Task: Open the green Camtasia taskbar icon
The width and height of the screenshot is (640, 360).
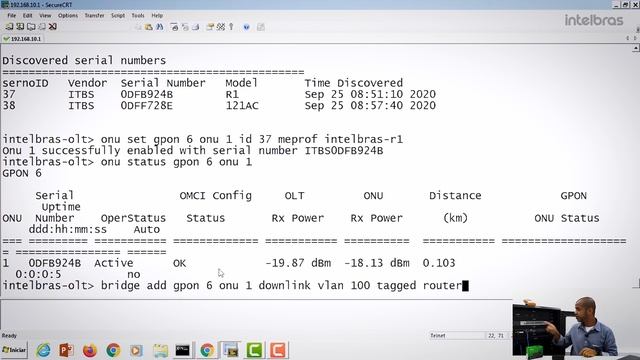Action: pyautogui.click(x=254, y=350)
